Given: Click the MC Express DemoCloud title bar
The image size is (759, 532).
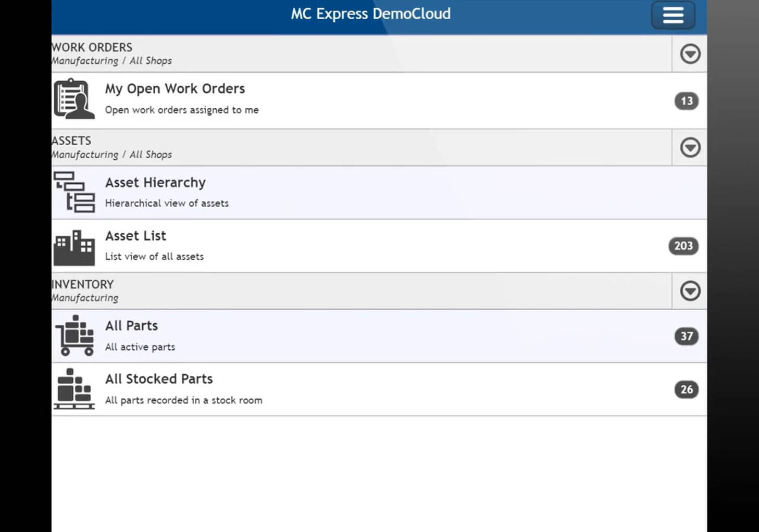Looking at the screenshot, I should pos(370,14).
